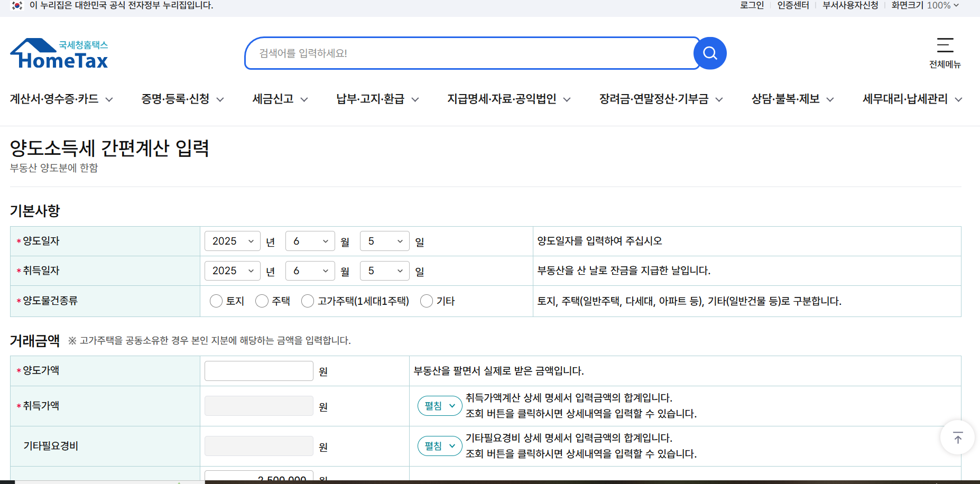Expand the 기타필요경비 펼침 detail section

[x=439, y=445]
